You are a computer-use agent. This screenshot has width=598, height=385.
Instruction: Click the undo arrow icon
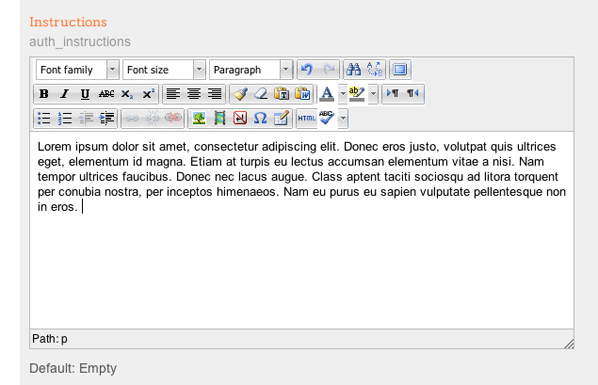click(x=307, y=69)
